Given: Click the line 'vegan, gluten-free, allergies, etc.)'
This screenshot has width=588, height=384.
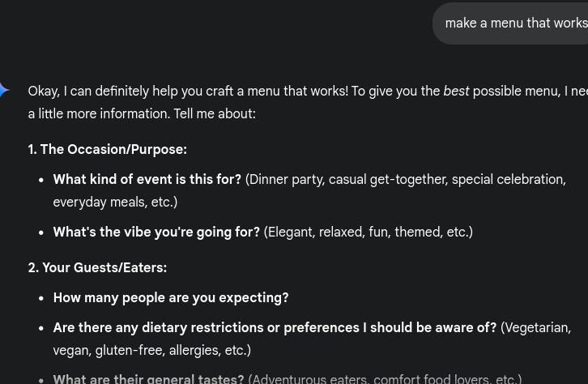Looking at the screenshot, I should pos(152,350).
